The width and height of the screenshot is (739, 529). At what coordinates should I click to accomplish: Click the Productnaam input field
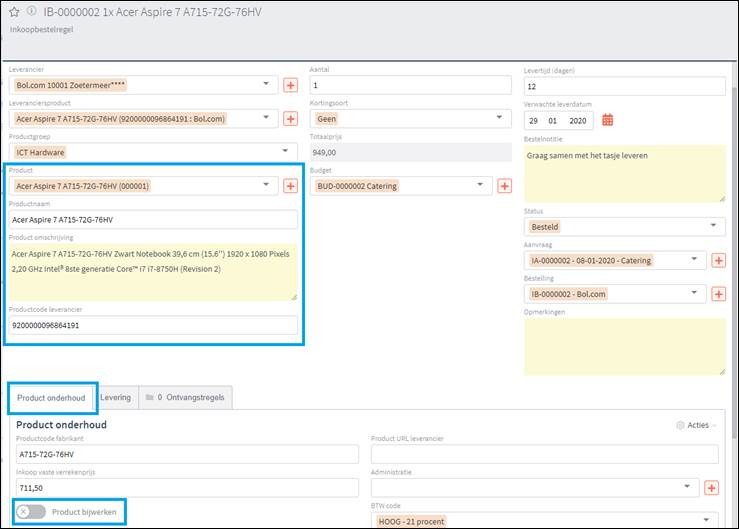tap(153, 220)
